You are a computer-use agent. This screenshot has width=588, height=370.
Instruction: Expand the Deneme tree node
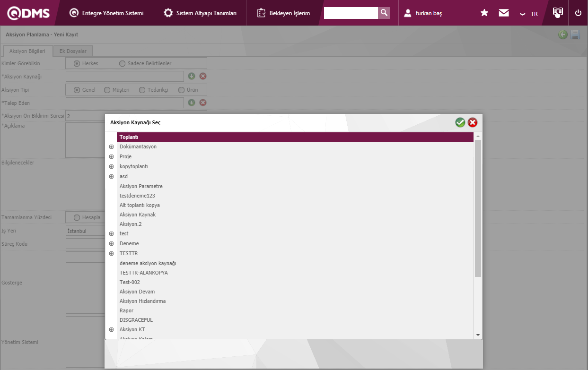tap(111, 243)
